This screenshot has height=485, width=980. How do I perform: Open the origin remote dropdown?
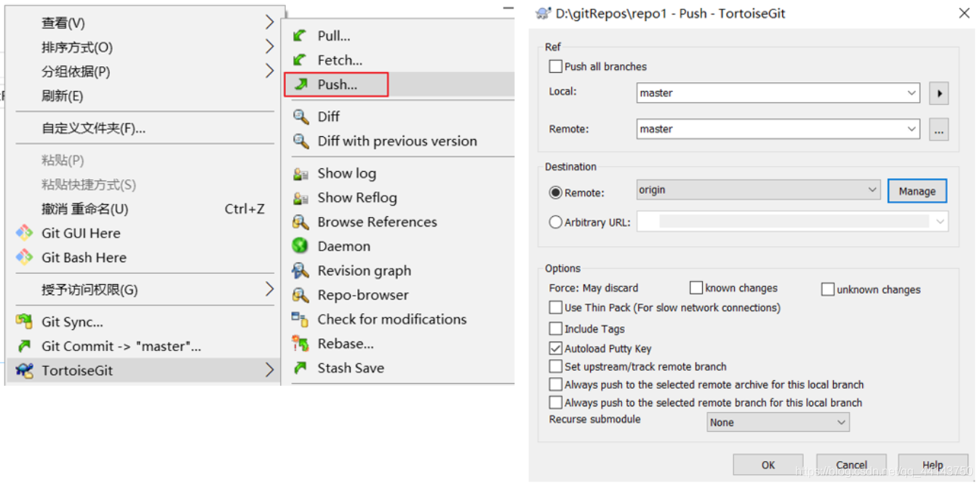click(873, 190)
